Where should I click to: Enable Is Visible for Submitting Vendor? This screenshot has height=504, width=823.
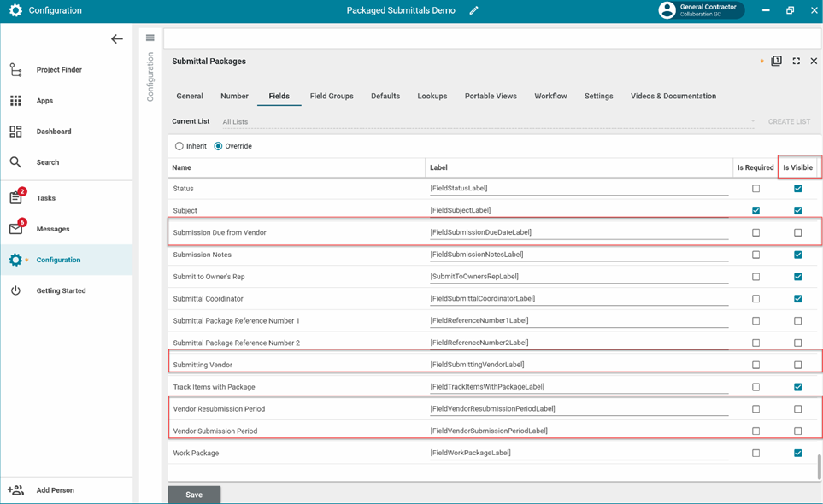tap(797, 365)
